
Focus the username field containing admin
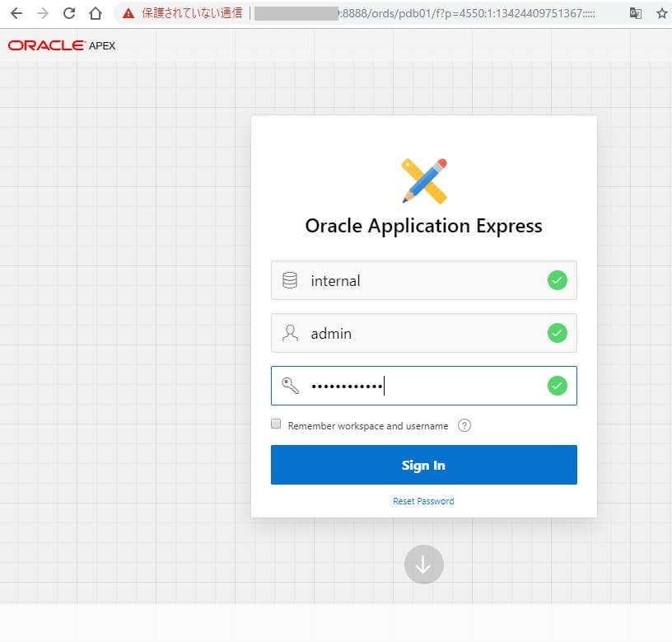424,333
